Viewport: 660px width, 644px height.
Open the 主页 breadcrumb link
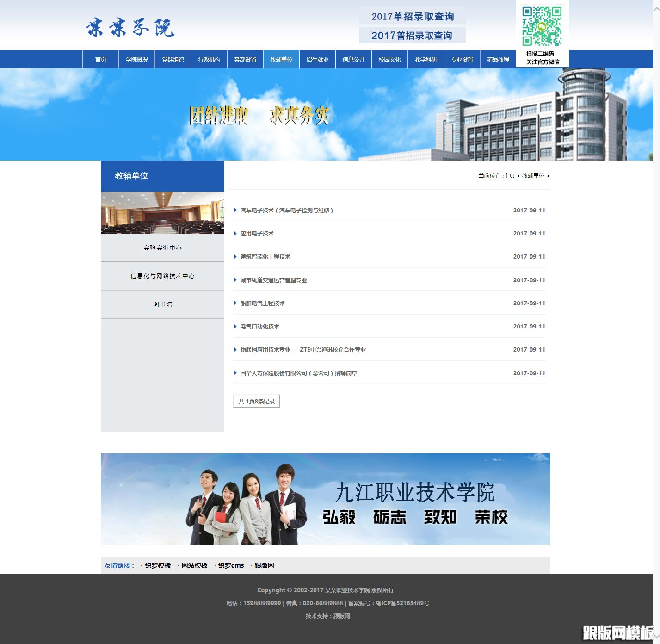(510, 176)
